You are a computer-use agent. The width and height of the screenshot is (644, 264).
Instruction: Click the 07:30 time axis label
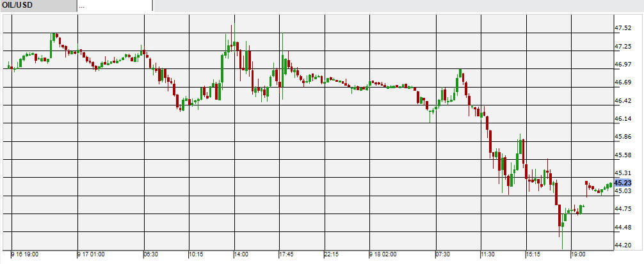point(443,254)
